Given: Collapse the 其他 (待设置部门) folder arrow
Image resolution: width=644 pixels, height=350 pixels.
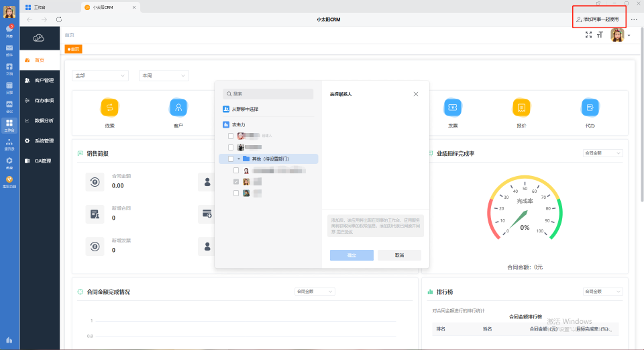Looking at the screenshot, I should (239, 159).
